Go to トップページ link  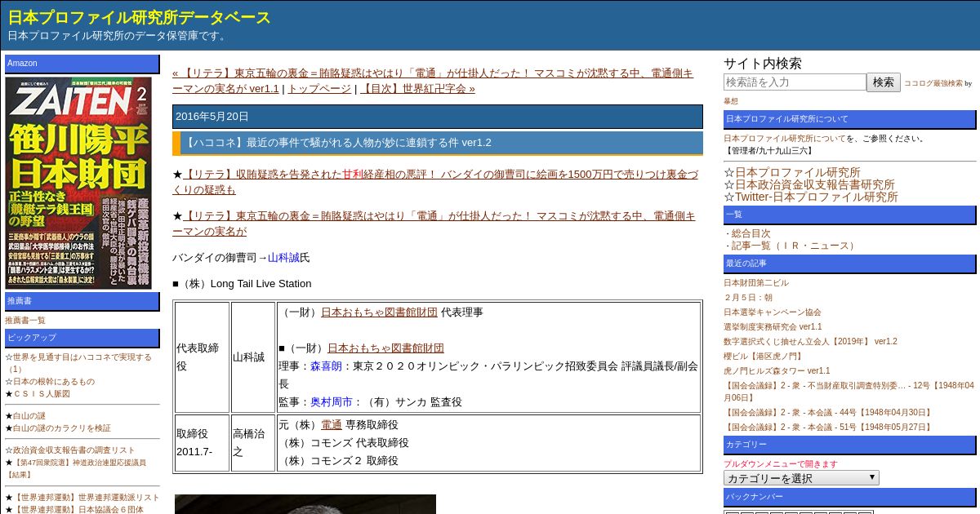319,88
